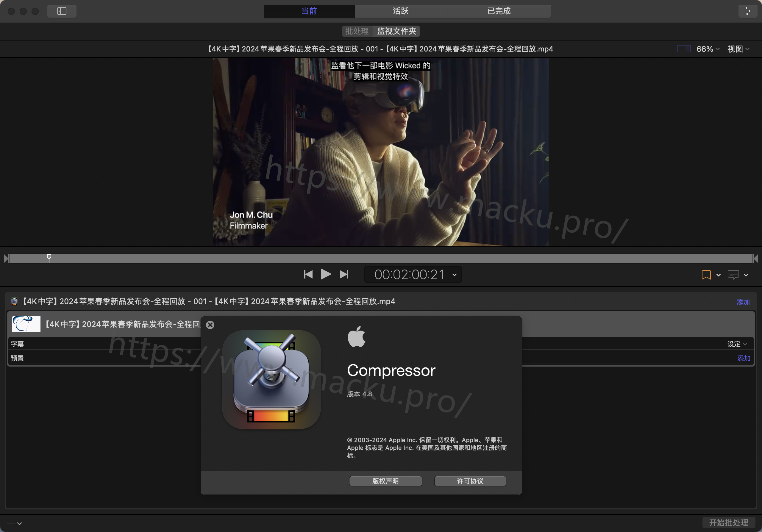This screenshot has height=532, width=762.
Task: Play the video preview
Action: tap(326, 274)
